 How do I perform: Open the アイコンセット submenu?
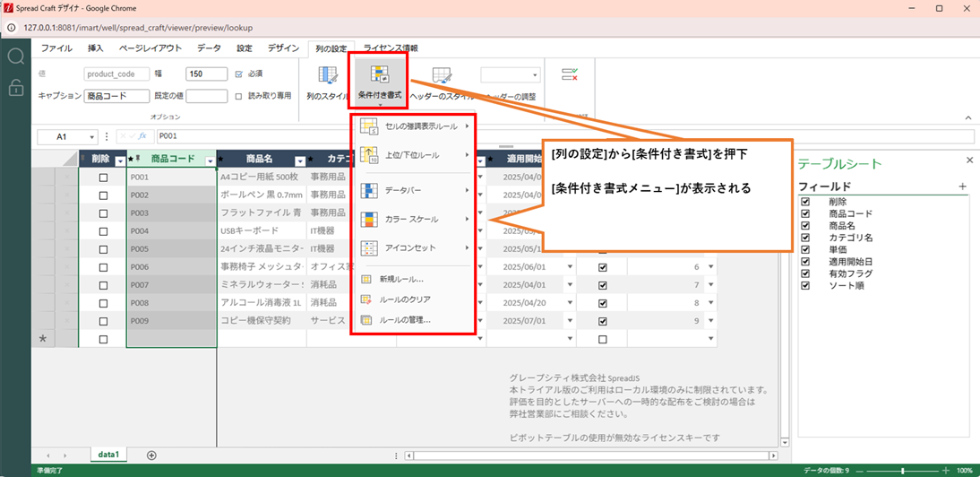click(414, 247)
